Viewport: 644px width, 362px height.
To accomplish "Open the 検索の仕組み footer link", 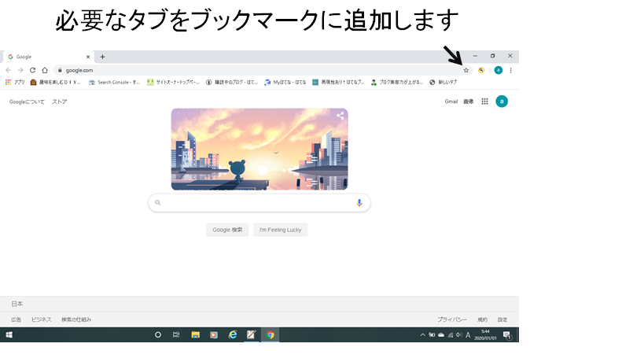I will click(x=76, y=320).
